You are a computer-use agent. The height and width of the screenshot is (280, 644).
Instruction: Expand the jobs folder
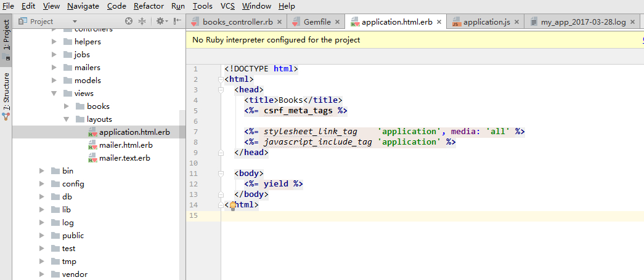(54, 55)
